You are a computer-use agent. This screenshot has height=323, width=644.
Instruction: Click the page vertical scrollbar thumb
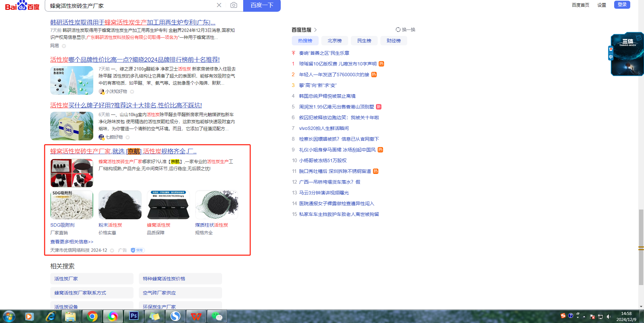coord(641,247)
